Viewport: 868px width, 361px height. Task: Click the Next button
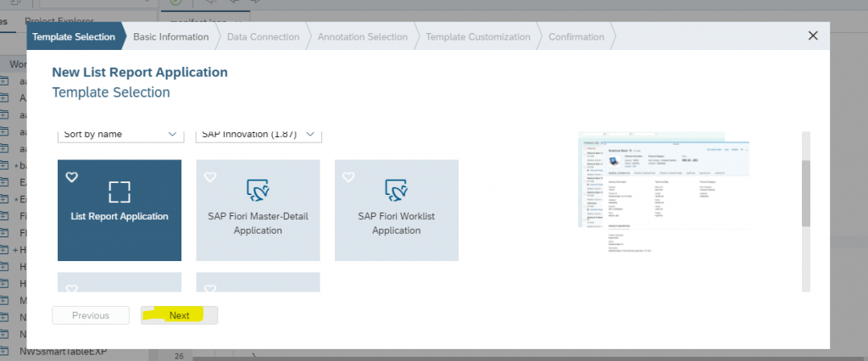point(180,315)
